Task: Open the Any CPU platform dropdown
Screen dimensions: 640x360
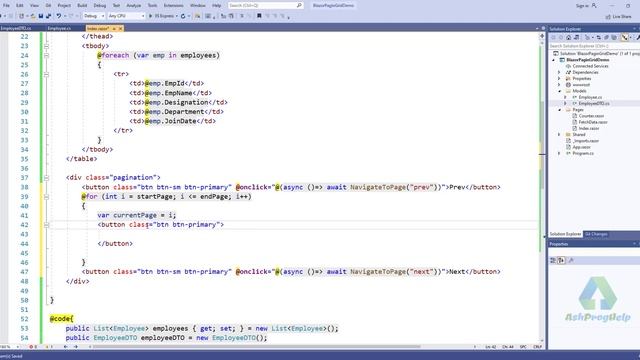Action: click(x=127, y=16)
